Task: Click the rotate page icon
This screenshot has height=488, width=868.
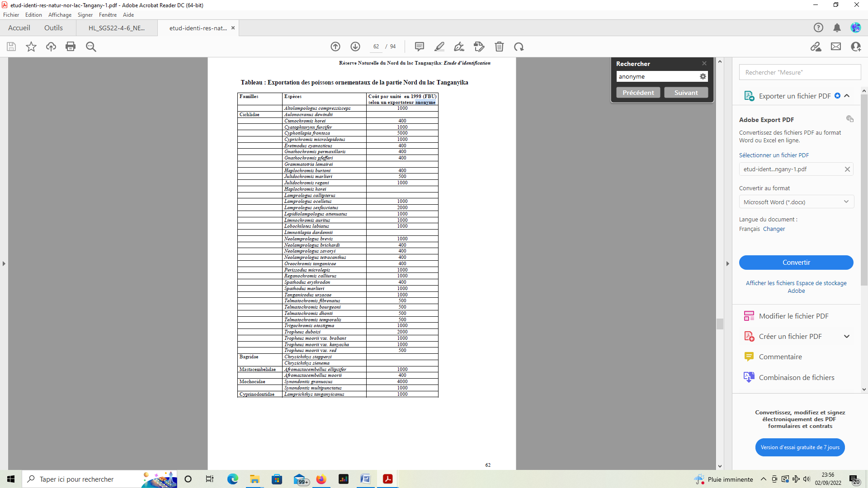Action: 519,47
